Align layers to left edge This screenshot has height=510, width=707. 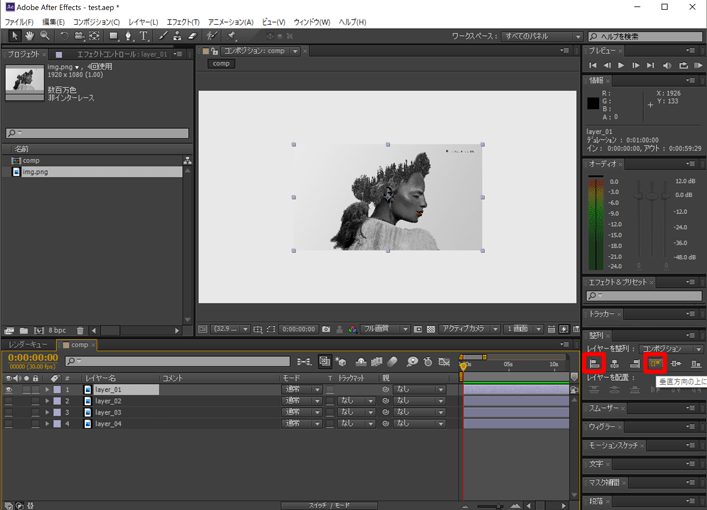[x=594, y=363]
